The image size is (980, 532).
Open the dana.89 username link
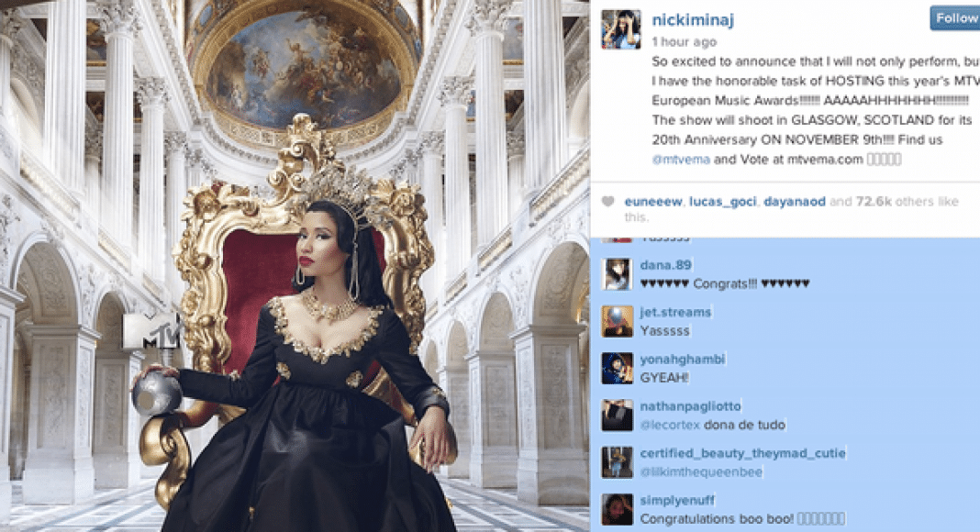click(x=665, y=265)
